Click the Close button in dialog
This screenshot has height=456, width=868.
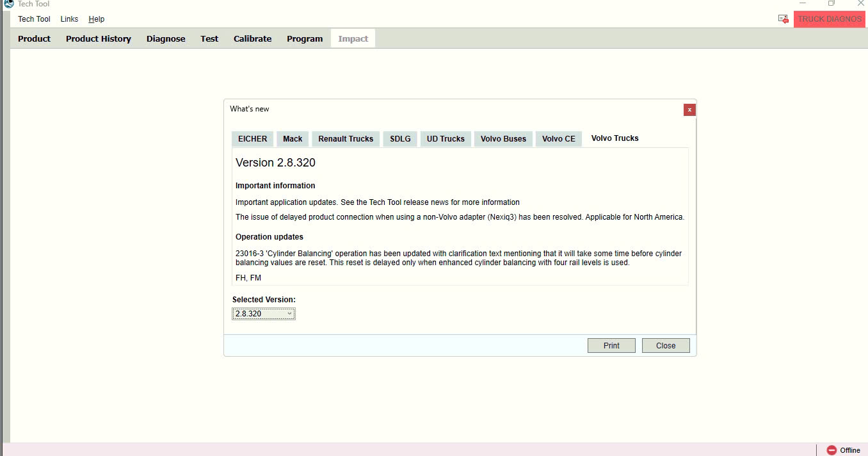(x=666, y=346)
